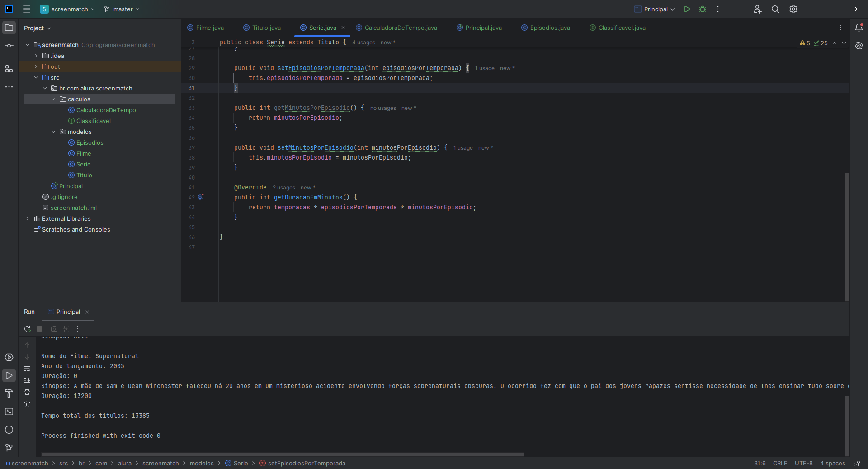868x469 pixels.
Task: Change UTF-8 file encoding in status bar
Action: (803, 463)
